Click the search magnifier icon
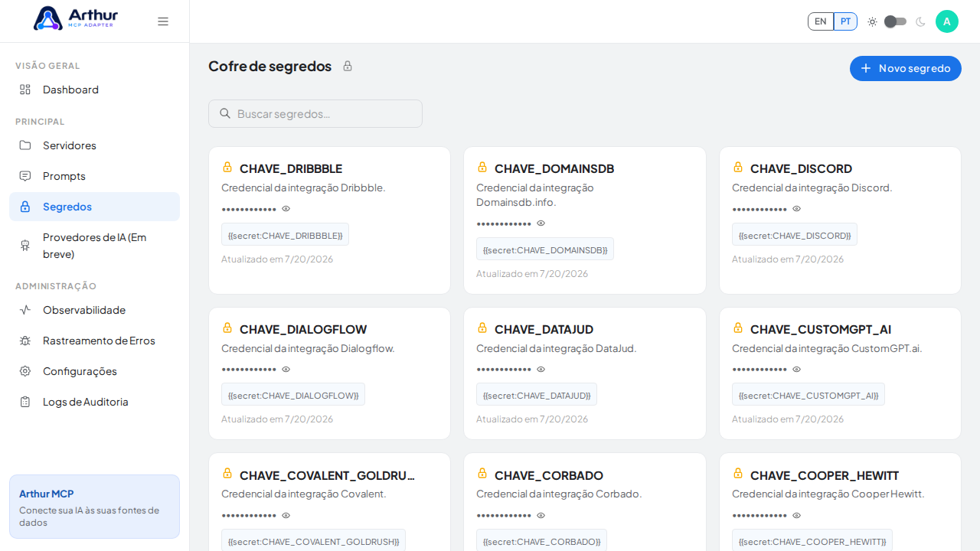Viewport: 980px width, 551px height. 225,113
